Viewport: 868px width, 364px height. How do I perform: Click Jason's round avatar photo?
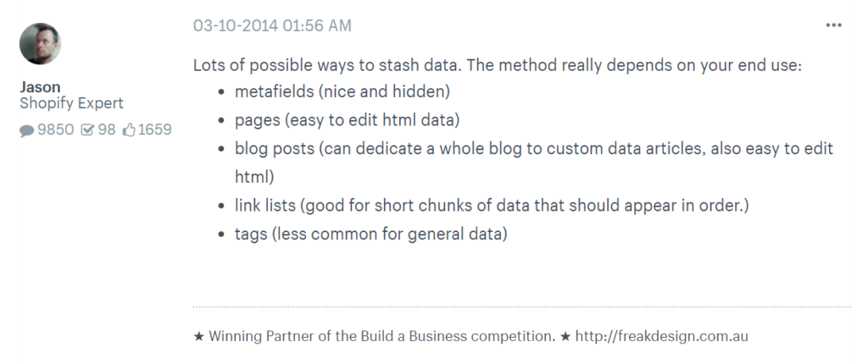tap(41, 44)
